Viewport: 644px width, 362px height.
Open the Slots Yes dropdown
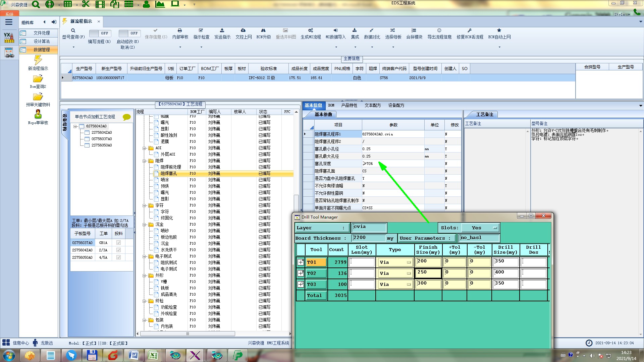pos(480,228)
